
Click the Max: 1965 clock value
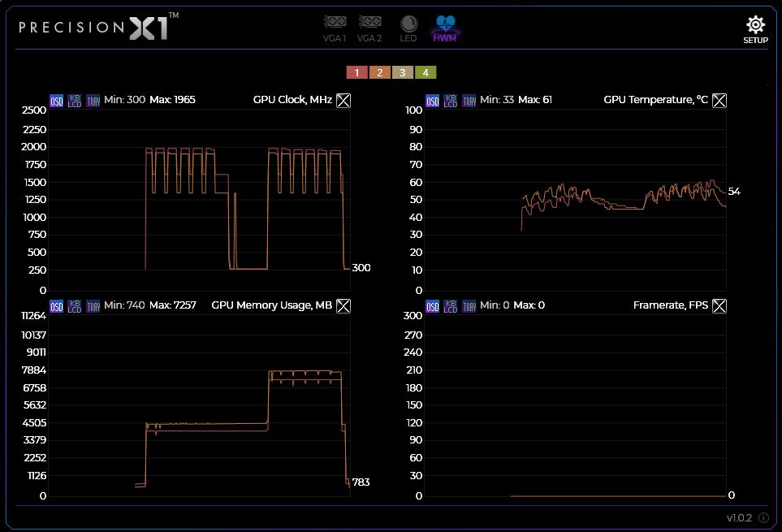(x=172, y=100)
